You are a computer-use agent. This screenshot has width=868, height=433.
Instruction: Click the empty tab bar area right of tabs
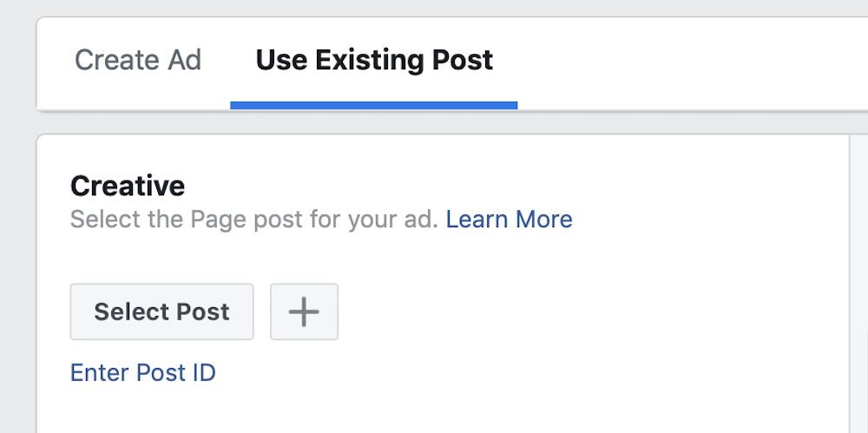click(x=694, y=62)
